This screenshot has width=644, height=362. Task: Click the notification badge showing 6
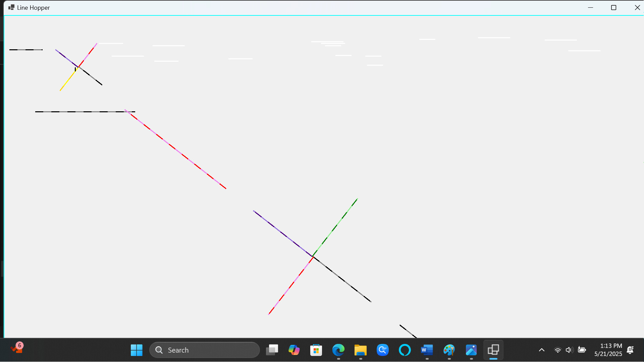[x=19, y=345]
